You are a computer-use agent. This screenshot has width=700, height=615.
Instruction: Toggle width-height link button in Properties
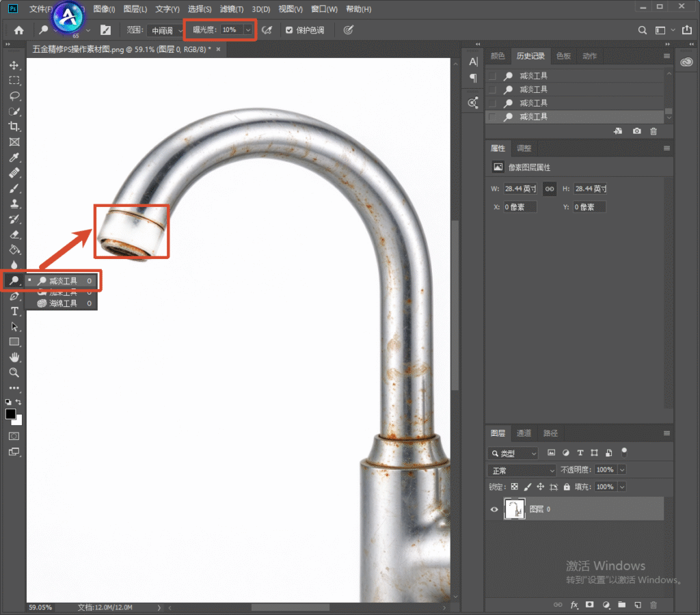550,189
